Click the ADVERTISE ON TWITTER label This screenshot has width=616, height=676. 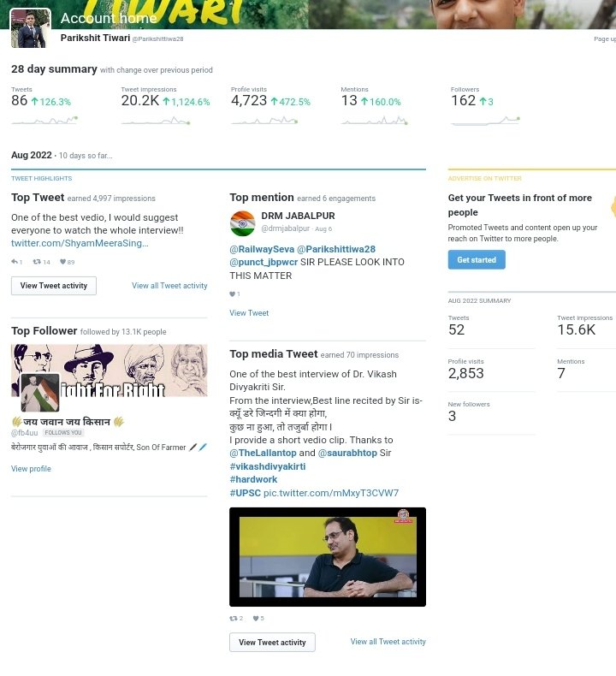(484, 179)
